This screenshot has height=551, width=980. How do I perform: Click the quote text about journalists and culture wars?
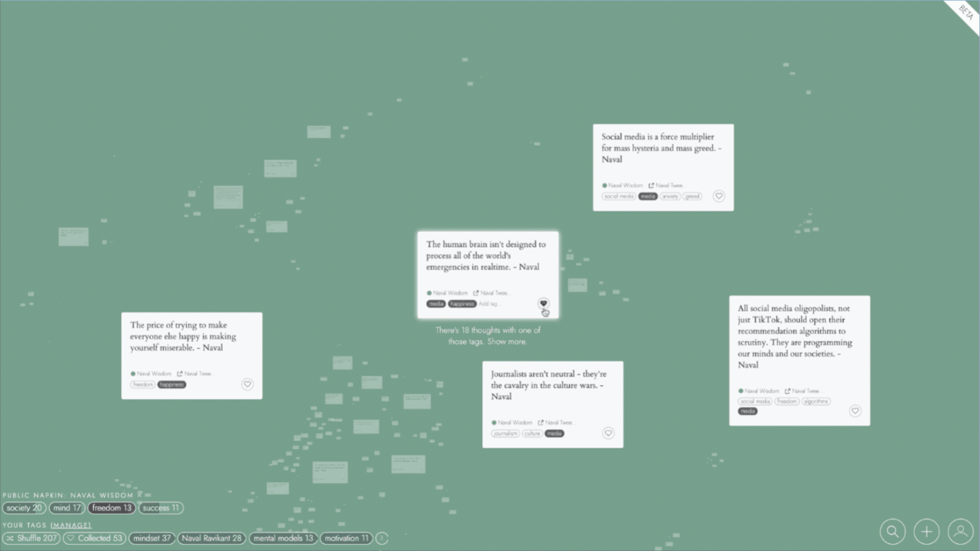pyautogui.click(x=548, y=385)
